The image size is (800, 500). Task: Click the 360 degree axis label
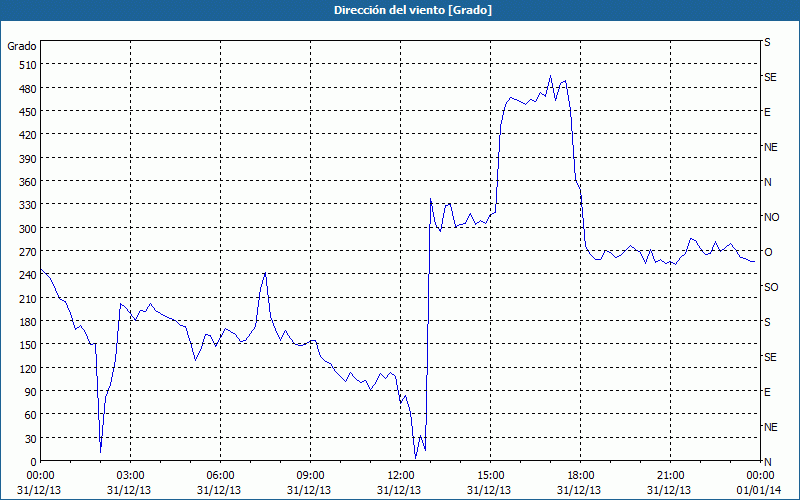click(x=28, y=182)
